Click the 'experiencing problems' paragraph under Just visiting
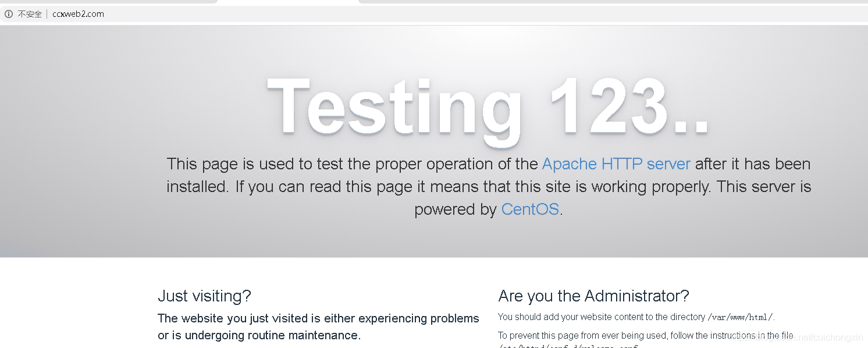 [318, 318]
